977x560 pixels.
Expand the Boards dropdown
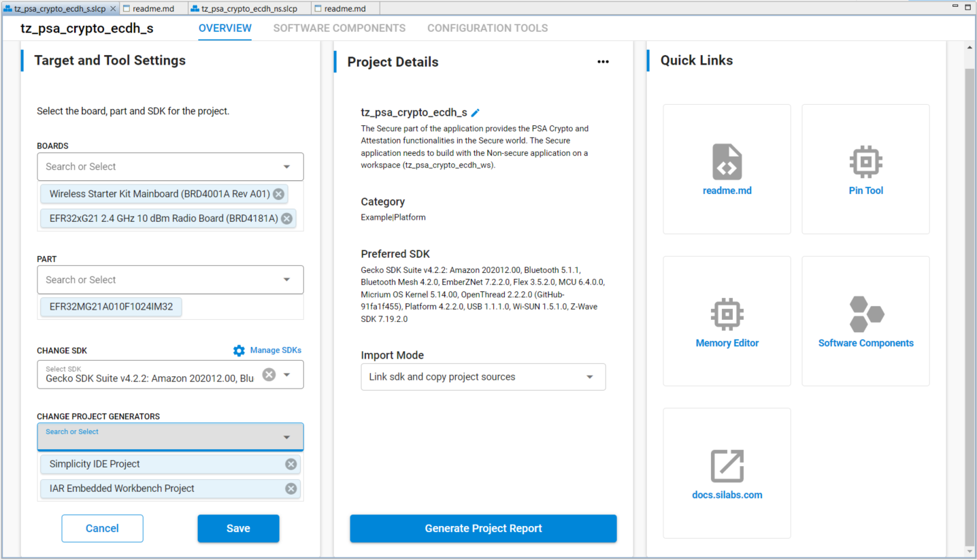[286, 167]
